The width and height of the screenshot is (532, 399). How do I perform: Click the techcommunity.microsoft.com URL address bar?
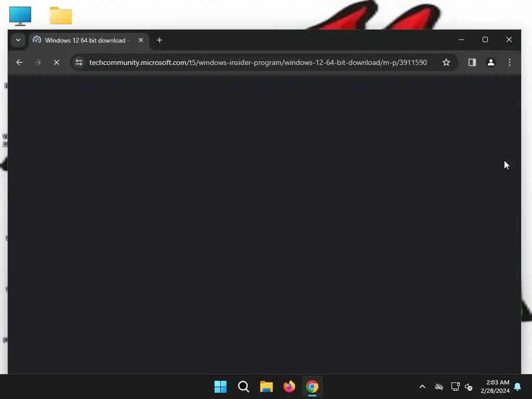pos(258,62)
